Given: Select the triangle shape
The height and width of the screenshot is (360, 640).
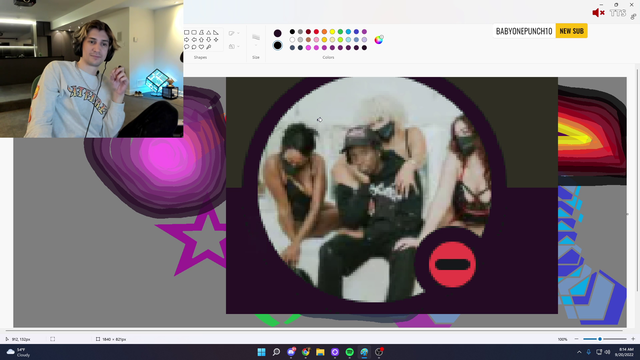Looking at the screenshot, I should point(209,32).
